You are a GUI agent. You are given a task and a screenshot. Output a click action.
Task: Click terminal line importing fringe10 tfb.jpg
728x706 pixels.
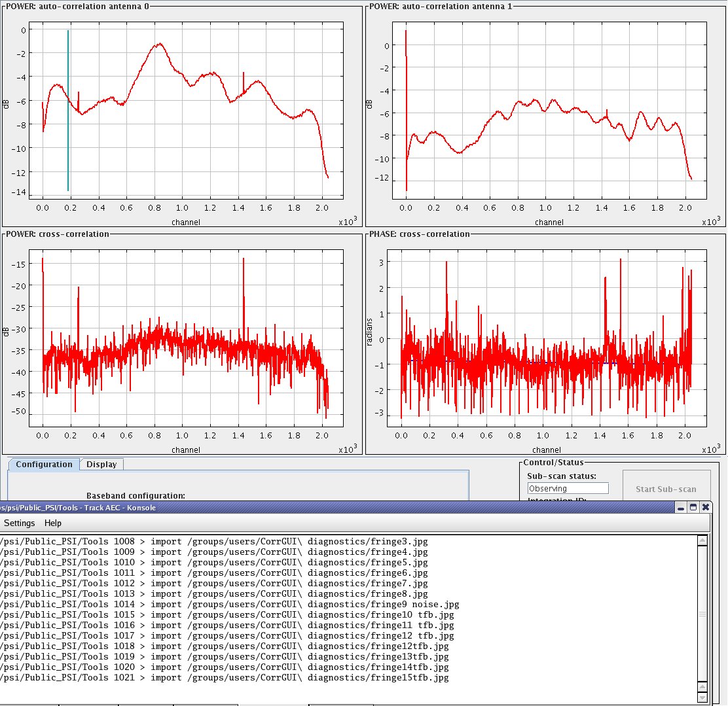point(227,615)
